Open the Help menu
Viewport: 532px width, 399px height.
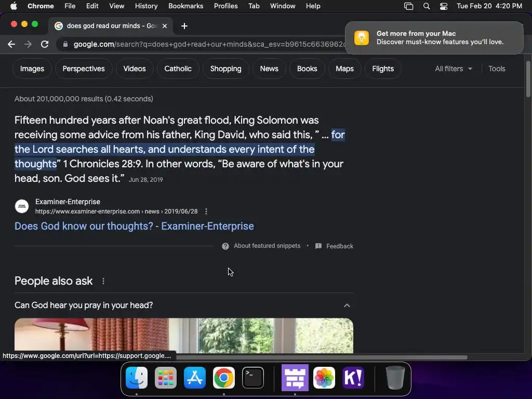313,6
